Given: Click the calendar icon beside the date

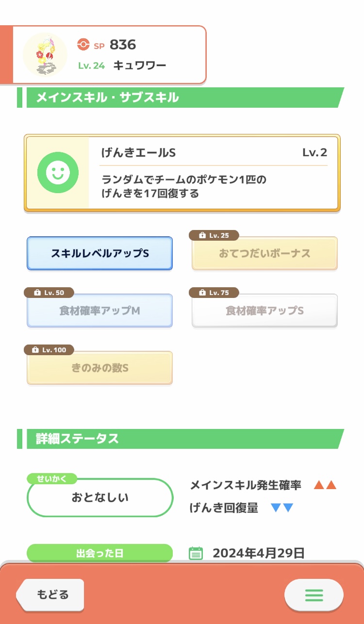Looking at the screenshot, I should pos(196,553).
